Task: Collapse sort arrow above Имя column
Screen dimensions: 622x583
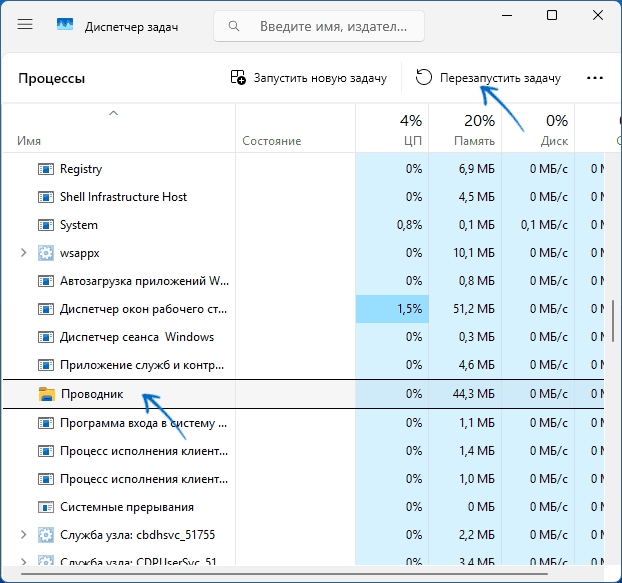Action: (113, 113)
